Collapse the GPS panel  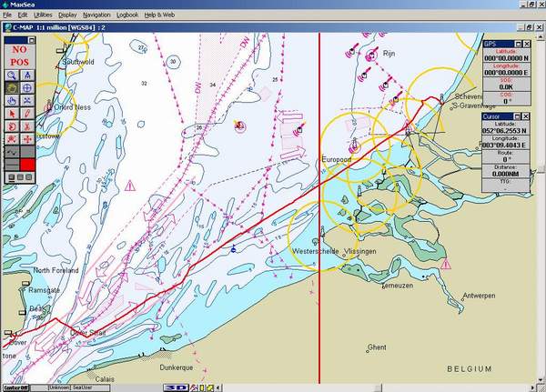(518, 45)
